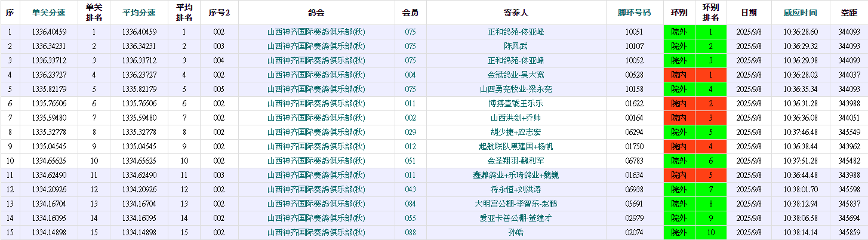Click the 空距 column header

(849, 13)
